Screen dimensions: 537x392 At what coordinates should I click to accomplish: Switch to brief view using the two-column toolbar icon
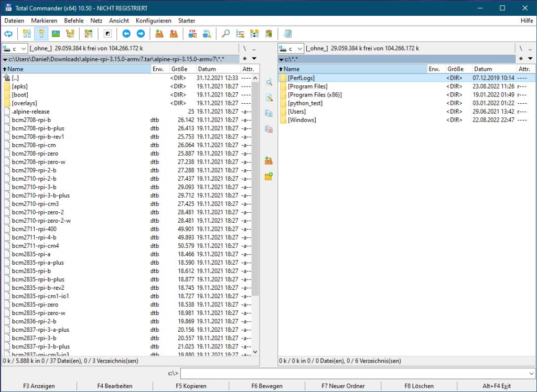pyautogui.click(x=27, y=34)
